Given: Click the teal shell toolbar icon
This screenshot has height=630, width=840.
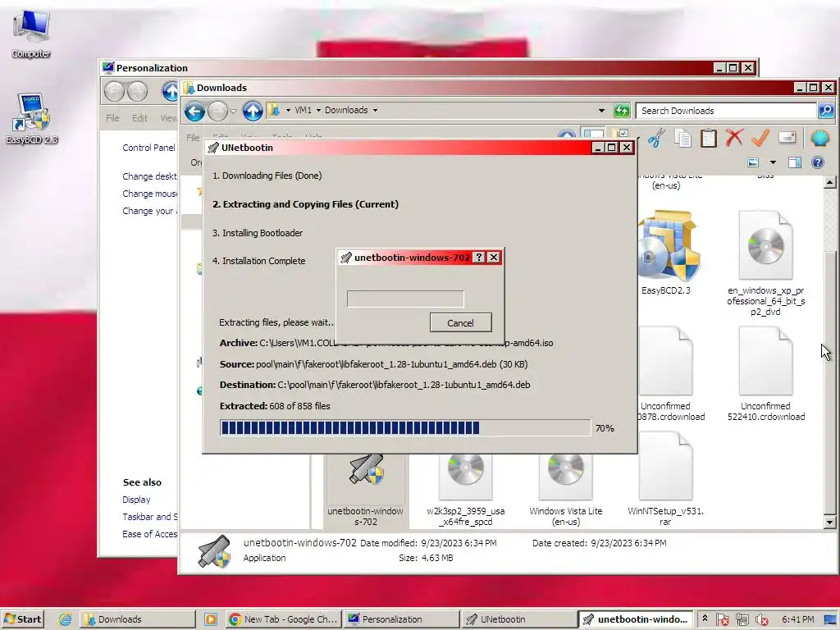Looking at the screenshot, I should coord(819,138).
